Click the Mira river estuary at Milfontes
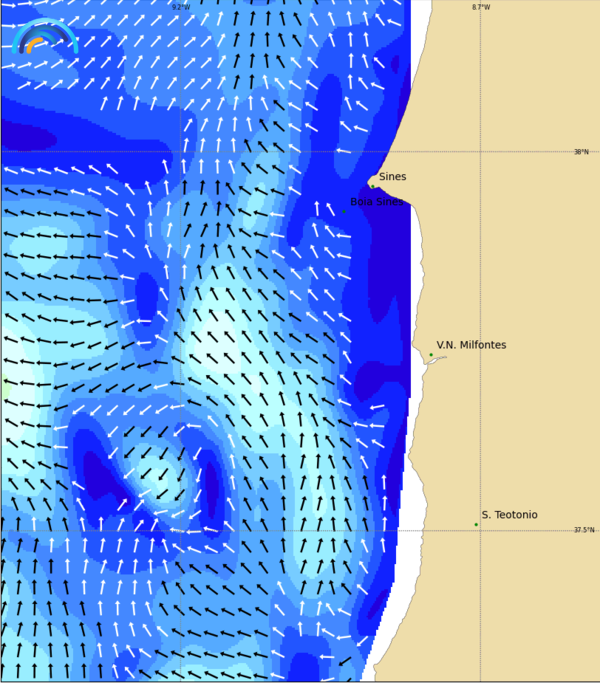600x683 pixels. [434, 361]
